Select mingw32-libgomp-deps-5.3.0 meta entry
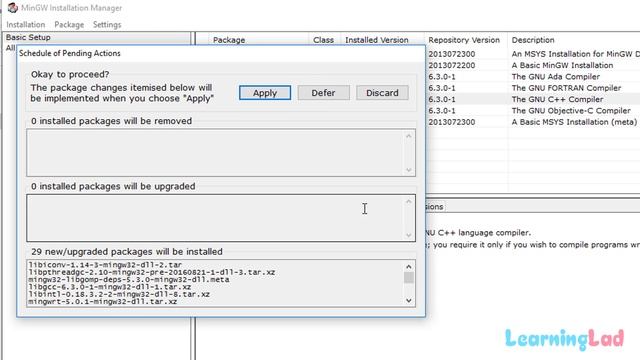 (129, 280)
